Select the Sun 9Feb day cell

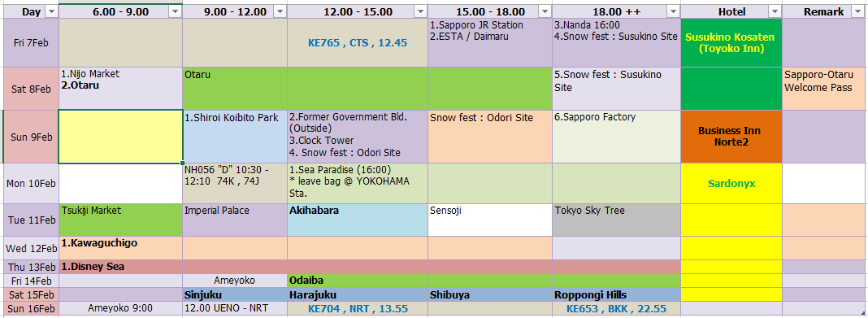click(30, 137)
